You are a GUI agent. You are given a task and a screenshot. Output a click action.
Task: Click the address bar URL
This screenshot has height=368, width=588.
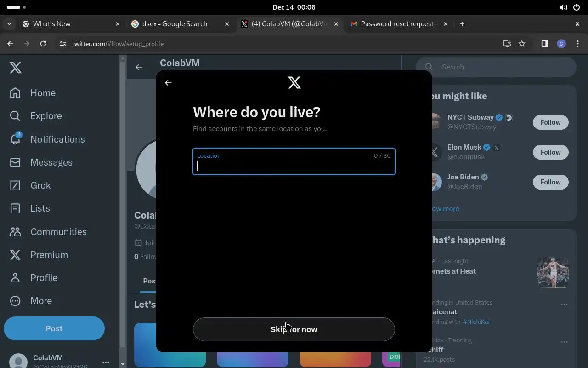[x=118, y=44]
